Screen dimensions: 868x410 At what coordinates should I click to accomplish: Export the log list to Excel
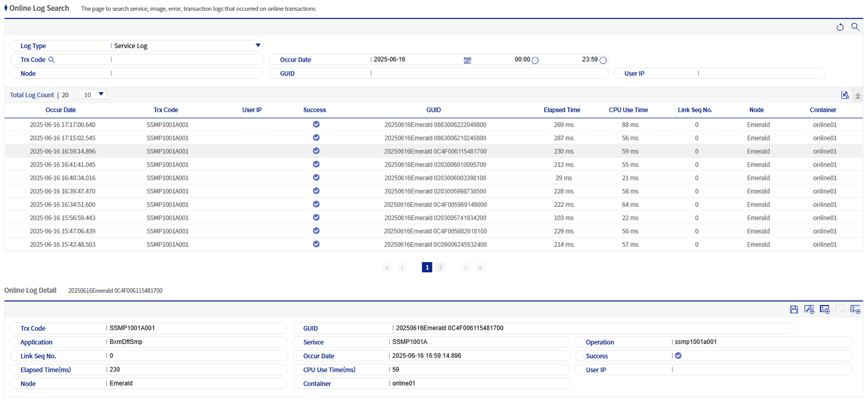pos(845,95)
